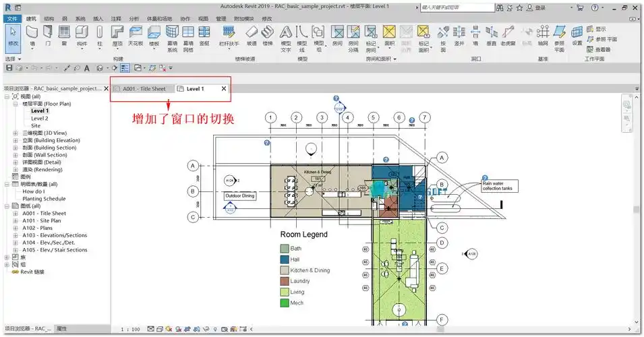The height and width of the screenshot is (337, 644).
Task: Select the 窗 (Window) tool
Action: 64,36
